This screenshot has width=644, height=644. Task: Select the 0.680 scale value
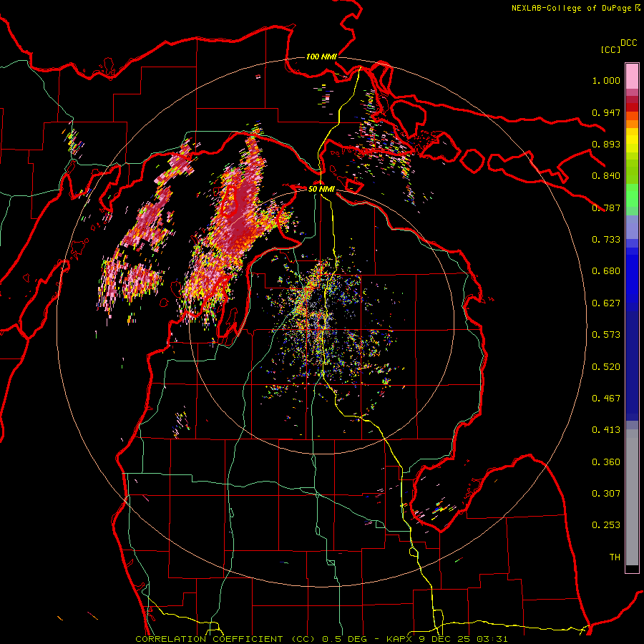pos(606,271)
